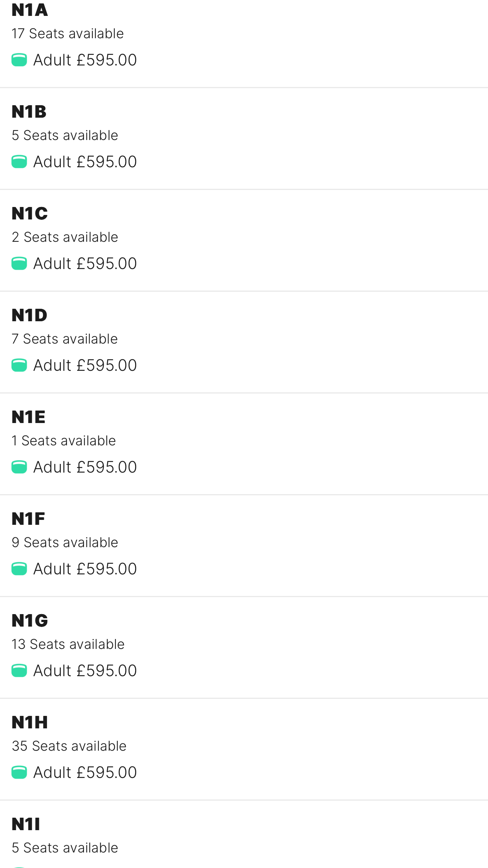This screenshot has height=868, width=488.
Task: Click the green seat icon under N1B
Action: pos(19,162)
